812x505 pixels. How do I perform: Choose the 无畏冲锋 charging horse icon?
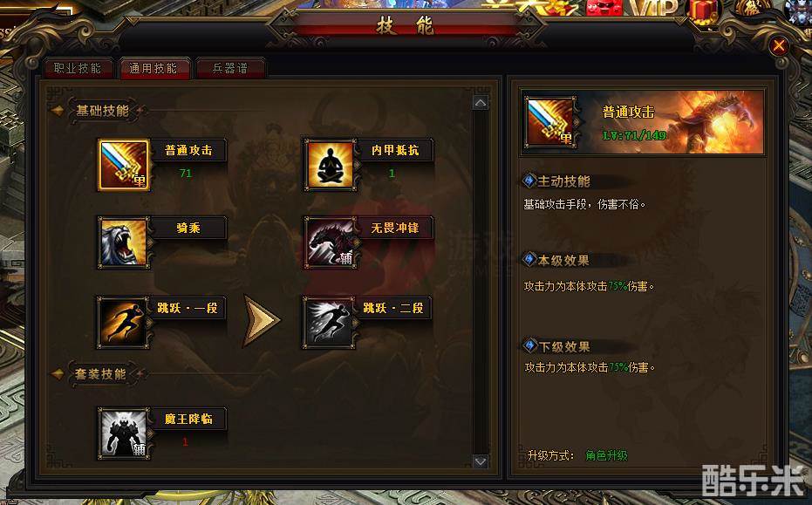(330, 242)
